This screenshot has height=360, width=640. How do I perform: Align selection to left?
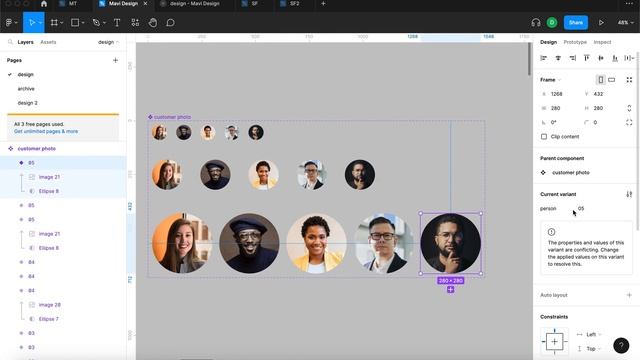click(543, 58)
